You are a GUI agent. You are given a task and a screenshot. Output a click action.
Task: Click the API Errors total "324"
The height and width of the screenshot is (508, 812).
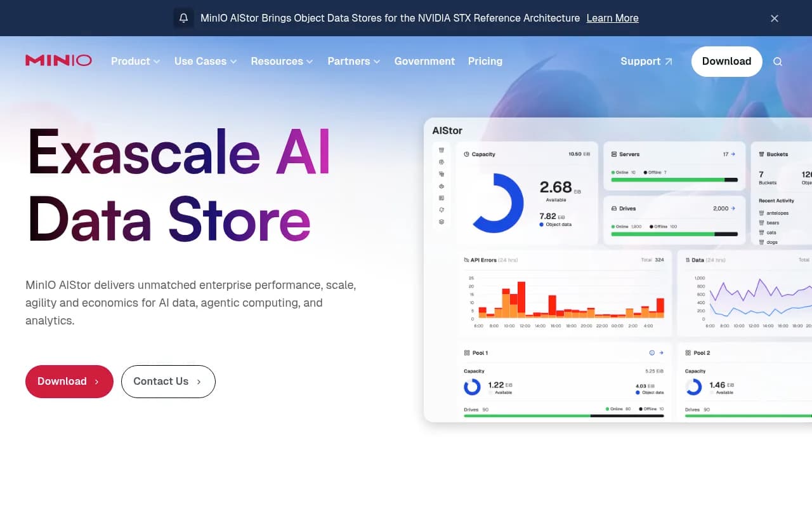point(659,260)
